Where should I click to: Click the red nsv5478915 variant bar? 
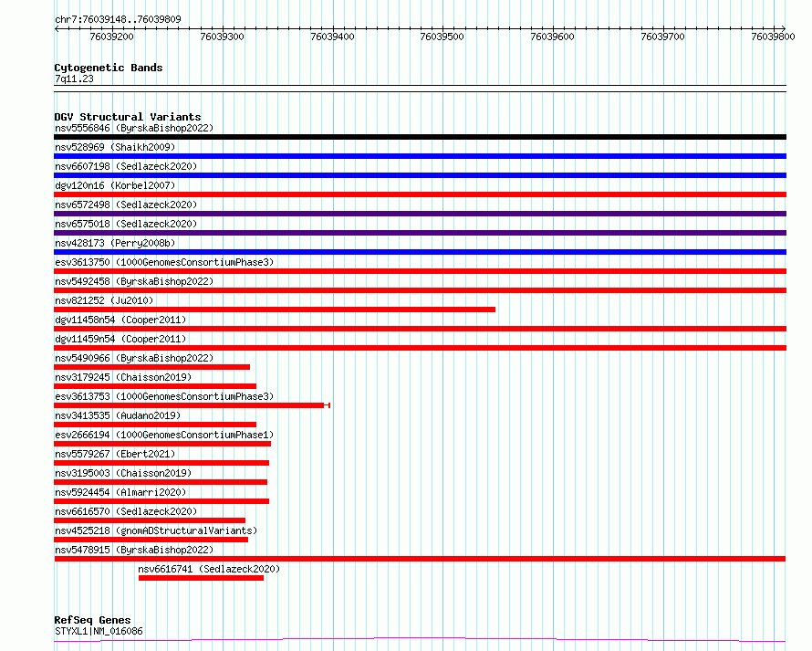pos(420,559)
